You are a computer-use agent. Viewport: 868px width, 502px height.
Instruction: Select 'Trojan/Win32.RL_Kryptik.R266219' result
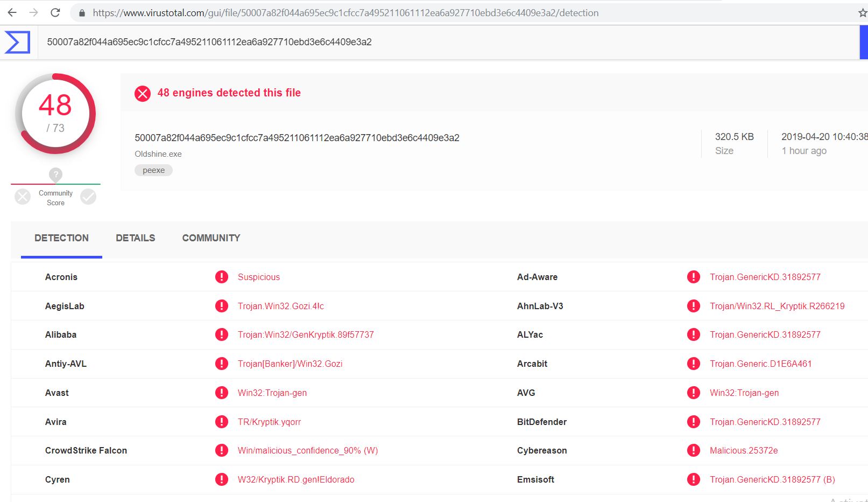(777, 306)
